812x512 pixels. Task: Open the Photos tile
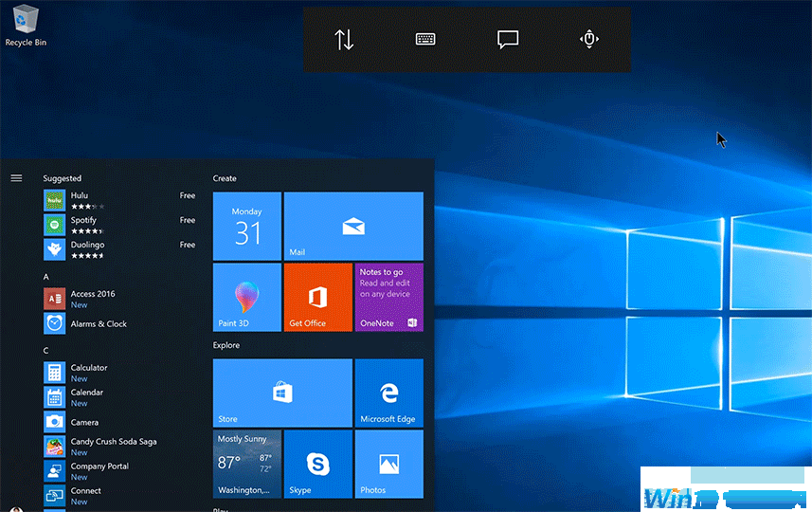click(x=388, y=464)
